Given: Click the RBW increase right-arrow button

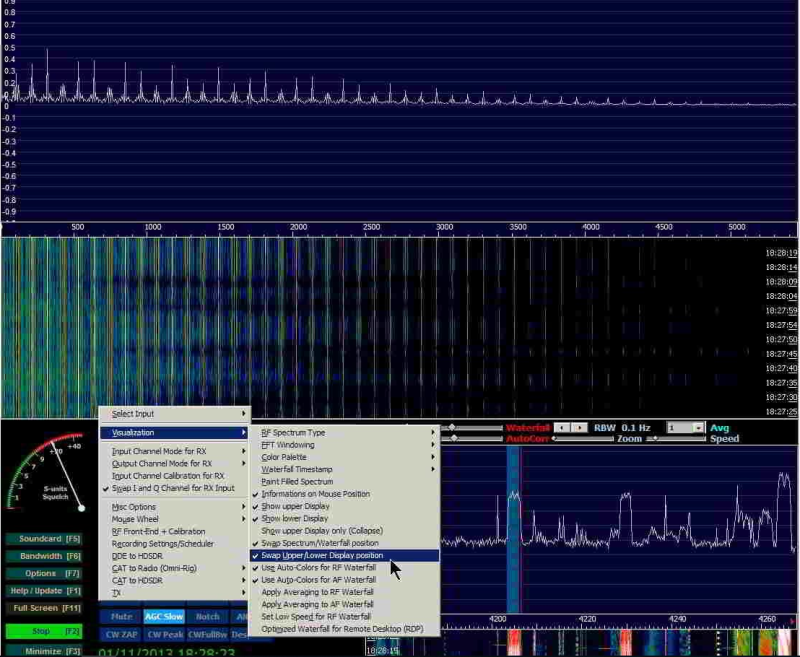Looking at the screenshot, I should (x=580, y=427).
